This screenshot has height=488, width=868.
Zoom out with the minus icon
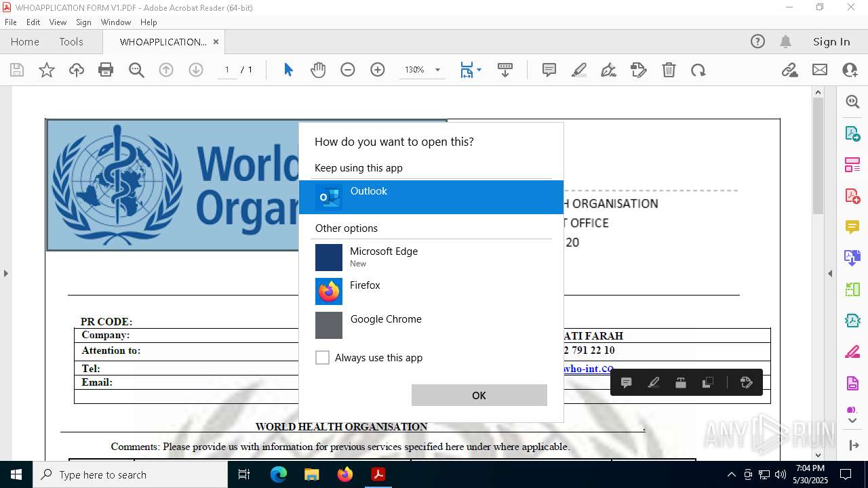coord(348,70)
